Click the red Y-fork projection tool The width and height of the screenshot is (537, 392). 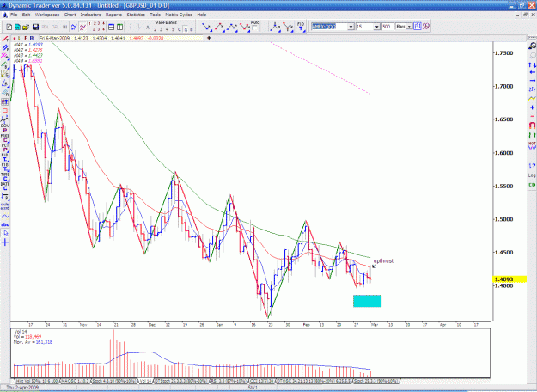click(288, 27)
